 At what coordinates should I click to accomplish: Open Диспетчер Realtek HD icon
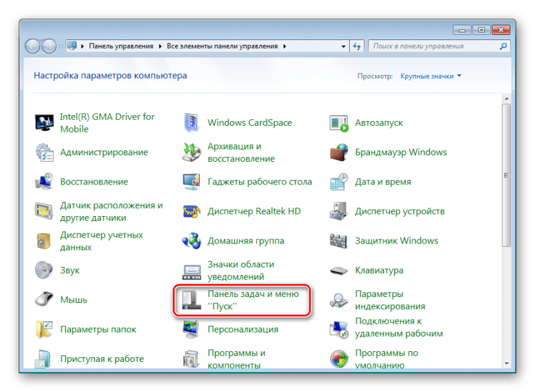tap(191, 211)
